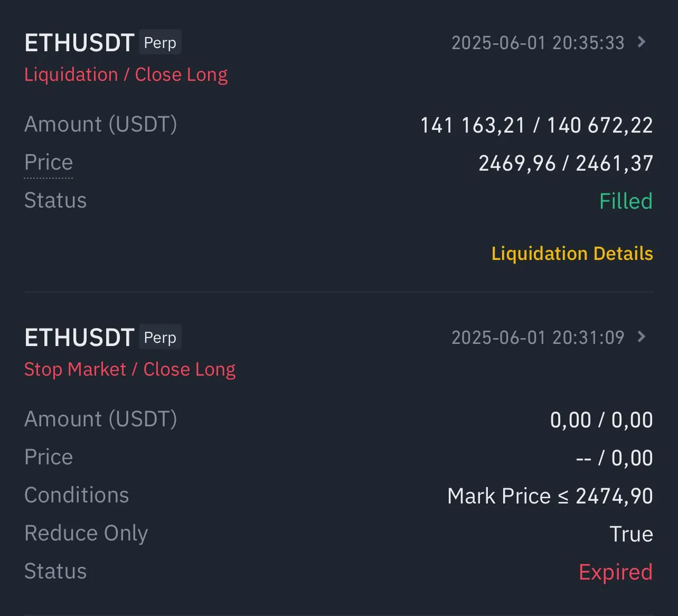Open Liquidation Details link
678x616 pixels.
click(x=572, y=254)
